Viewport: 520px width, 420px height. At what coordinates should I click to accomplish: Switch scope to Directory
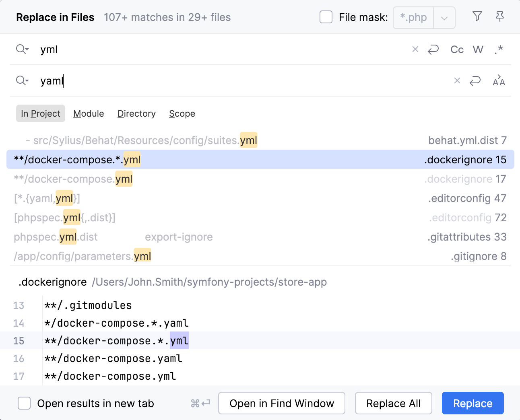pyautogui.click(x=136, y=113)
